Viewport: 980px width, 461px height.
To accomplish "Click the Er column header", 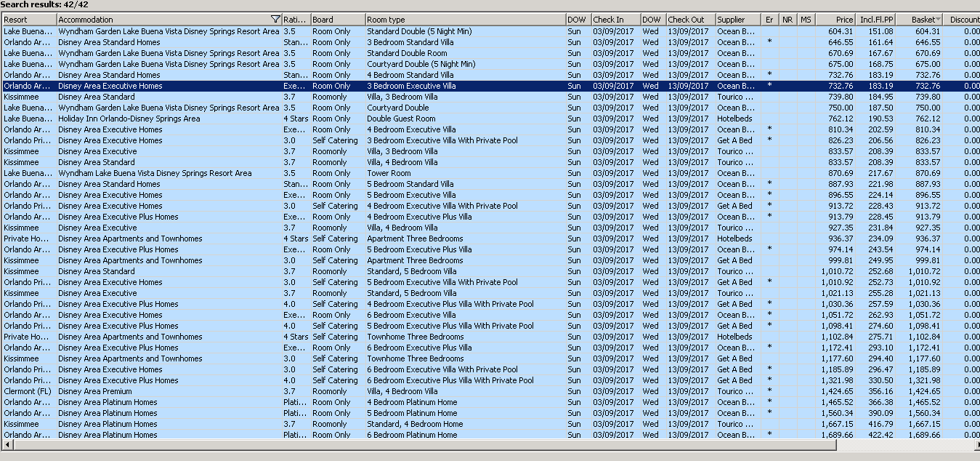I will 770,20.
